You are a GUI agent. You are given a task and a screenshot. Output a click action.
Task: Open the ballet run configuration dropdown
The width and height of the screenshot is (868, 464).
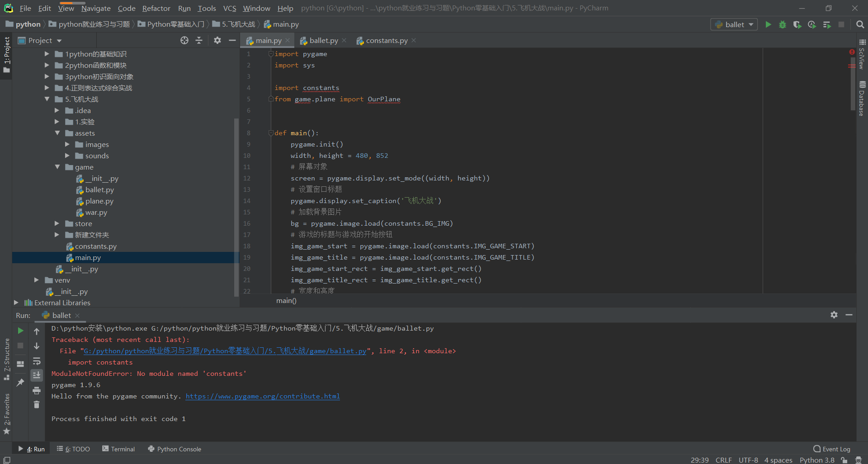pos(734,24)
